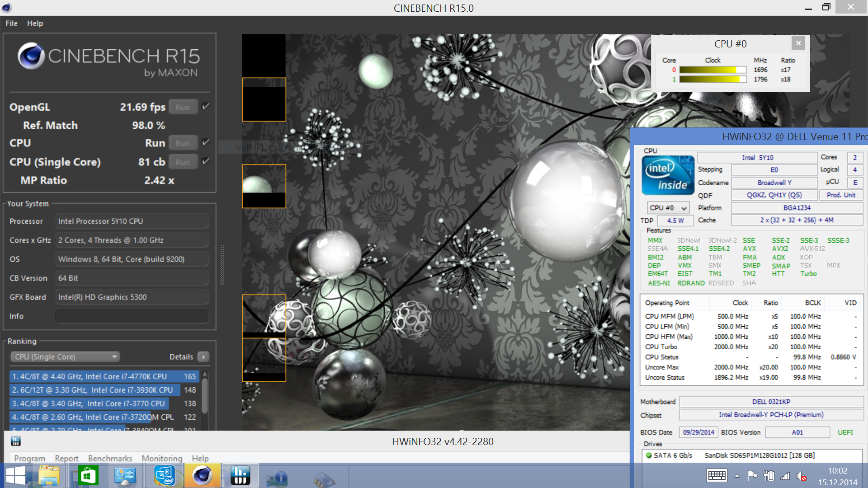Click the muted volume tray icon
Viewport: 868px width, 488px height.
coord(801,476)
